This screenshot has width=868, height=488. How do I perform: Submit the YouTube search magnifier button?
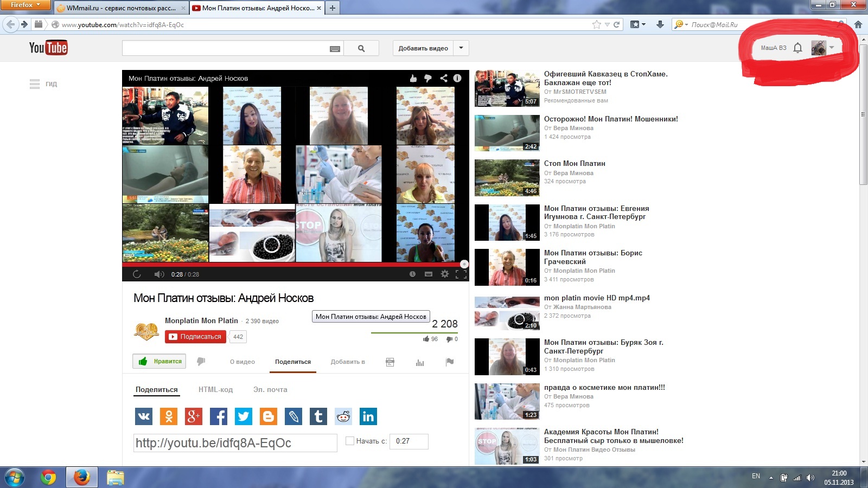(x=361, y=48)
